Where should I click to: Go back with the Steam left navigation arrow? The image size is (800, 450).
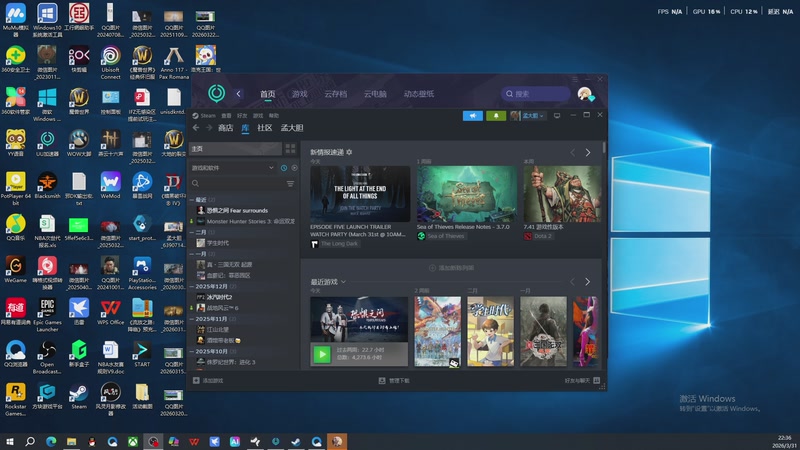pyautogui.click(x=196, y=128)
